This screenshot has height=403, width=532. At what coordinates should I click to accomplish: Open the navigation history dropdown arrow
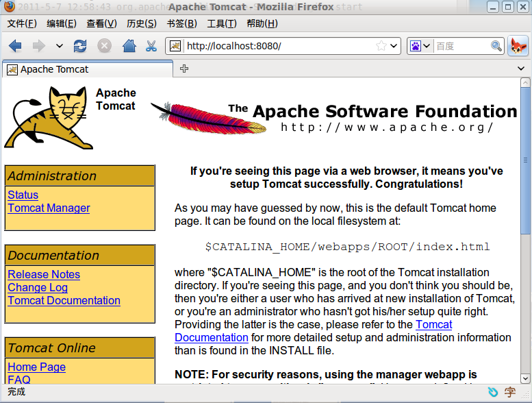coord(60,46)
